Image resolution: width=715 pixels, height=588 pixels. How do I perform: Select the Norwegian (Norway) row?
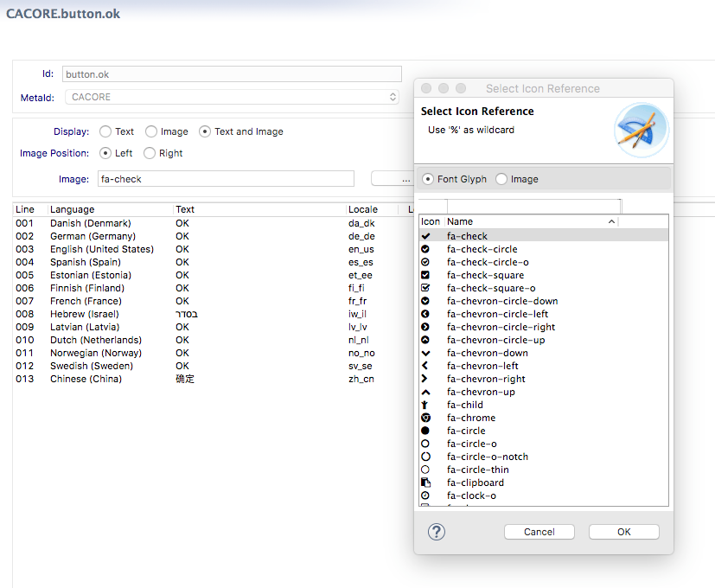(x=213, y=353)
